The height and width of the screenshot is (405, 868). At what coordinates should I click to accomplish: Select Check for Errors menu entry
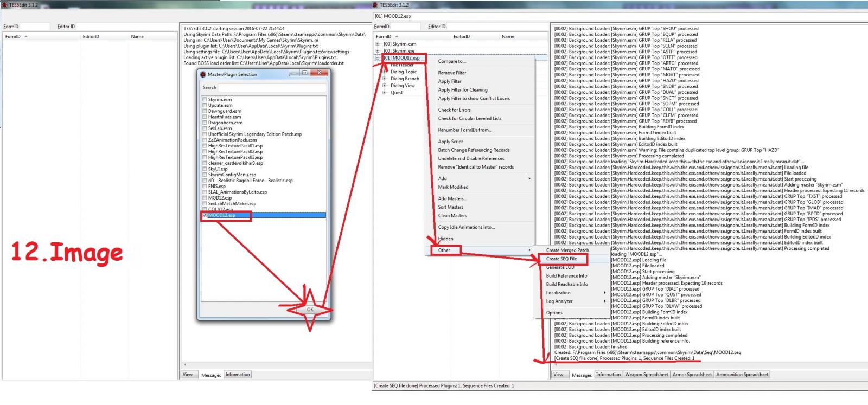point(455,110)
